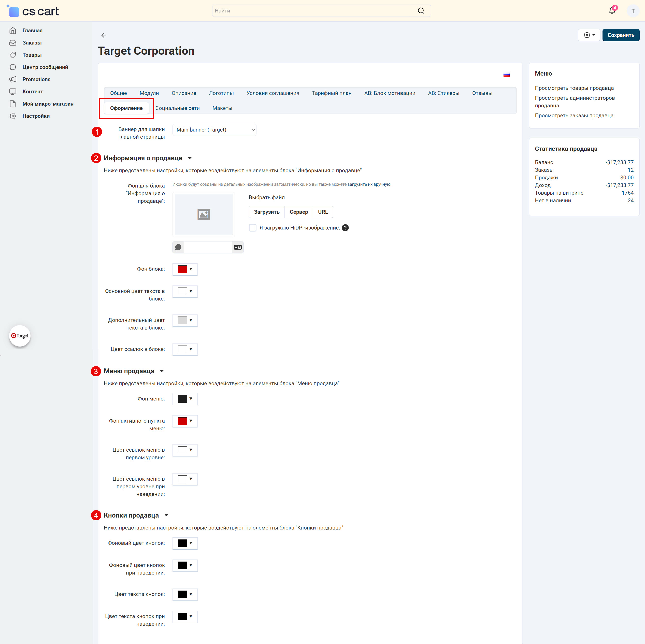Open the gear settings dropdown
Screen dimensions: 645x644
coord(589,35)
